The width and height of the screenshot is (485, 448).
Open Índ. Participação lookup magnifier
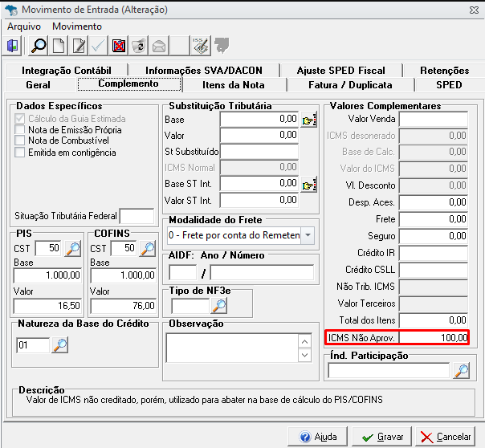click(x=462, y=370)
